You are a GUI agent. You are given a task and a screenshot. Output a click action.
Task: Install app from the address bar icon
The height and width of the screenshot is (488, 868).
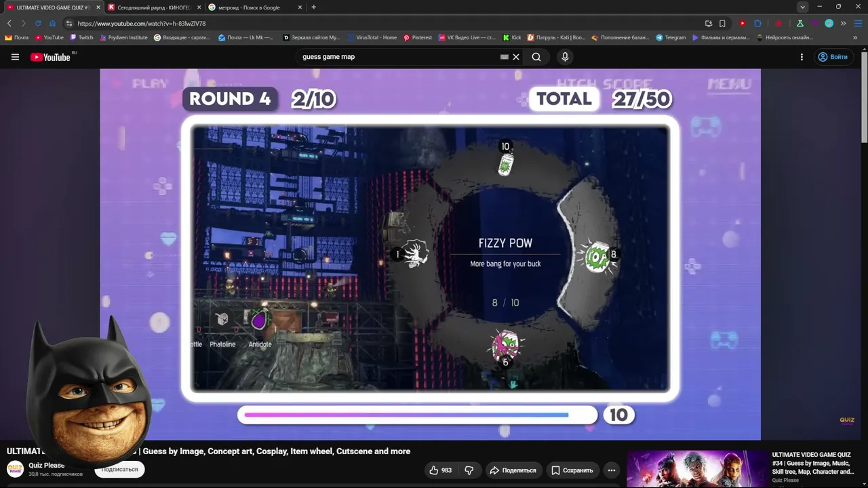709,23
